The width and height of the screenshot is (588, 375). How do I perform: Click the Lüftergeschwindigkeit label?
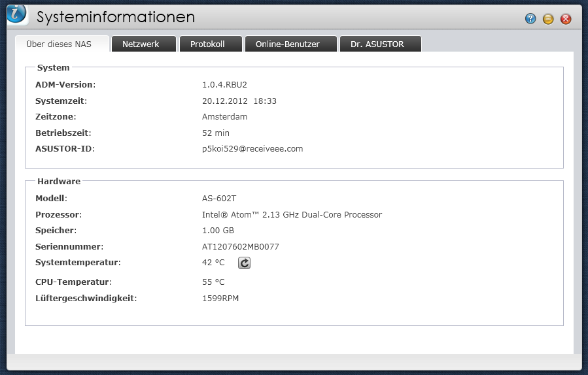click(86, 299)
